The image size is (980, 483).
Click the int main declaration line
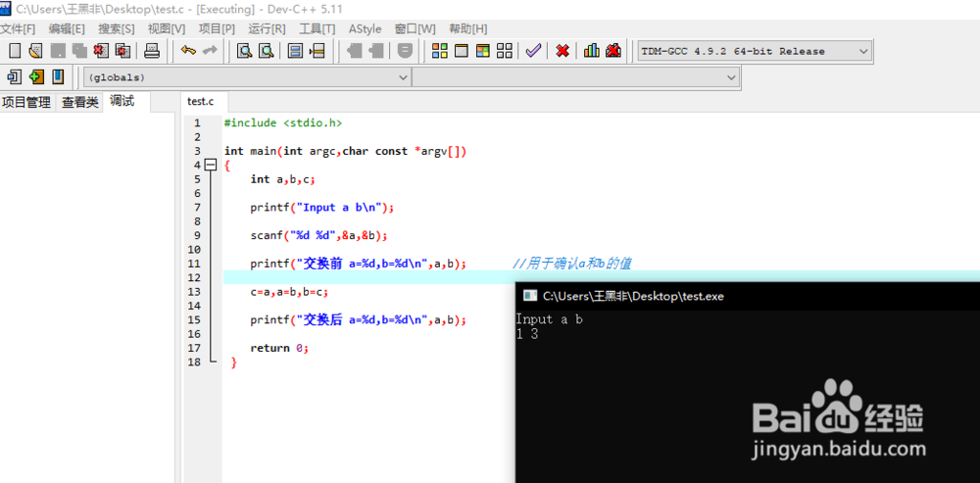pos(346,151)
